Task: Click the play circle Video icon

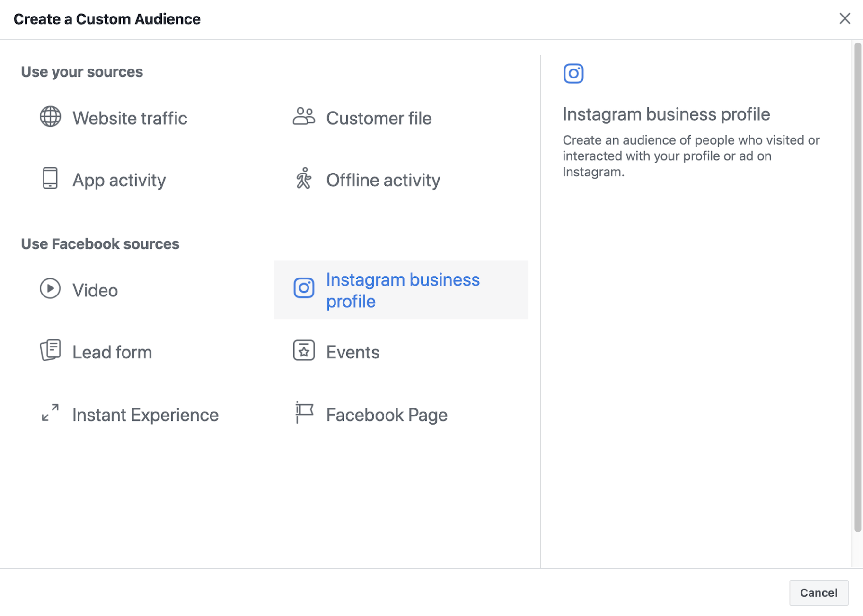Action: click(x=50, y=288)
